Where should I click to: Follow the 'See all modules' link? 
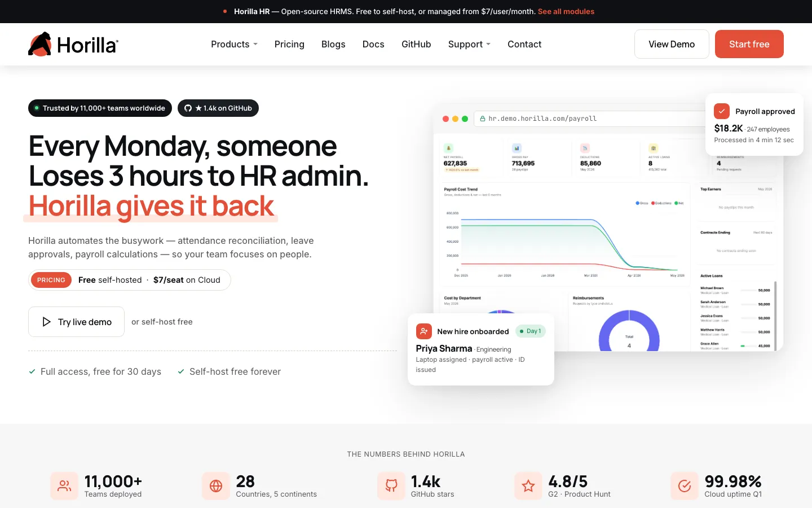[x=566, y=11]
